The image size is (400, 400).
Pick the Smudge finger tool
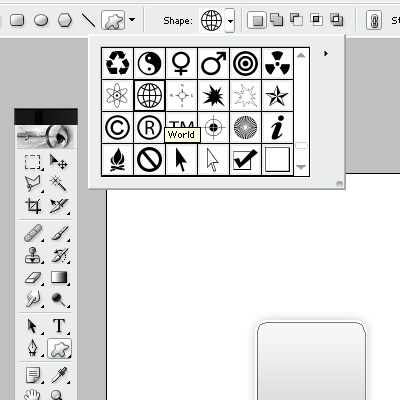pyautogui.click(x=33, y=299)
